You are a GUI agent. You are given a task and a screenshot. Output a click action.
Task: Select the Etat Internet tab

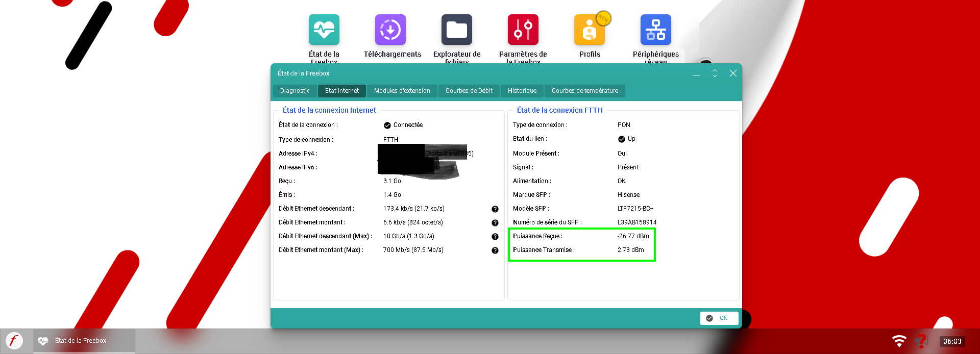(x=341, y=91)
